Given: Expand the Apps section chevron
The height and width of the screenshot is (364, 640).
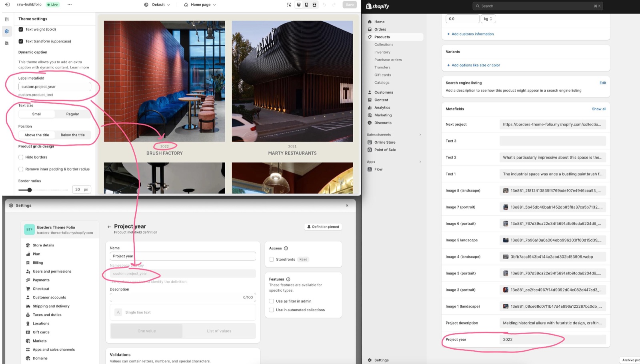Looking at the screenshot, I should click(420, 162).
